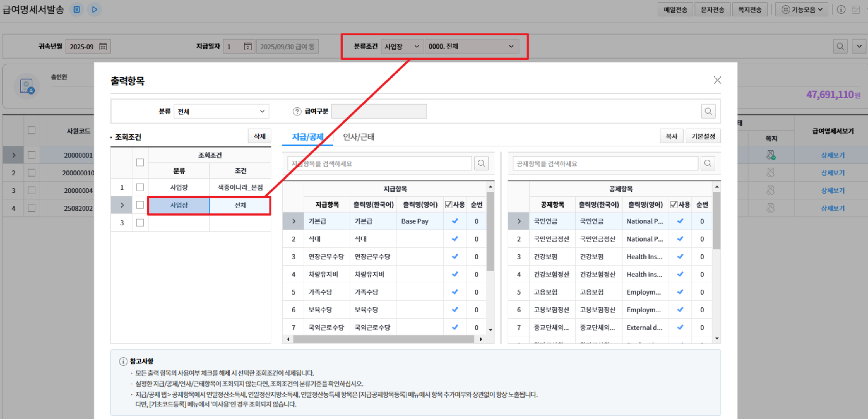Select the 지급/공제 tab

307,137
